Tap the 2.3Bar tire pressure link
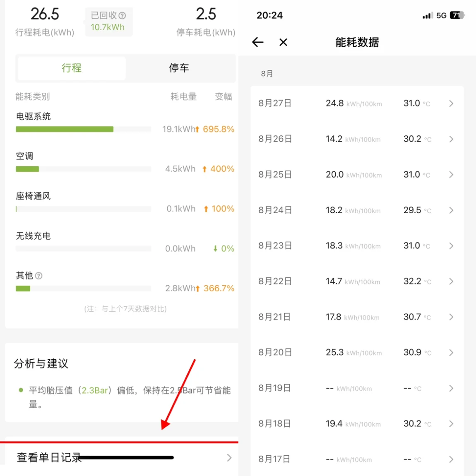 95,390
